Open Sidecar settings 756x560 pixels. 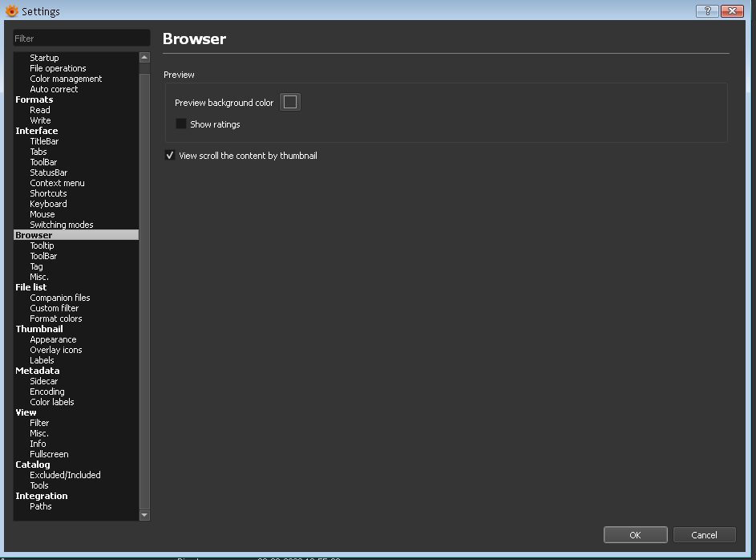click(x=44, y=382)
